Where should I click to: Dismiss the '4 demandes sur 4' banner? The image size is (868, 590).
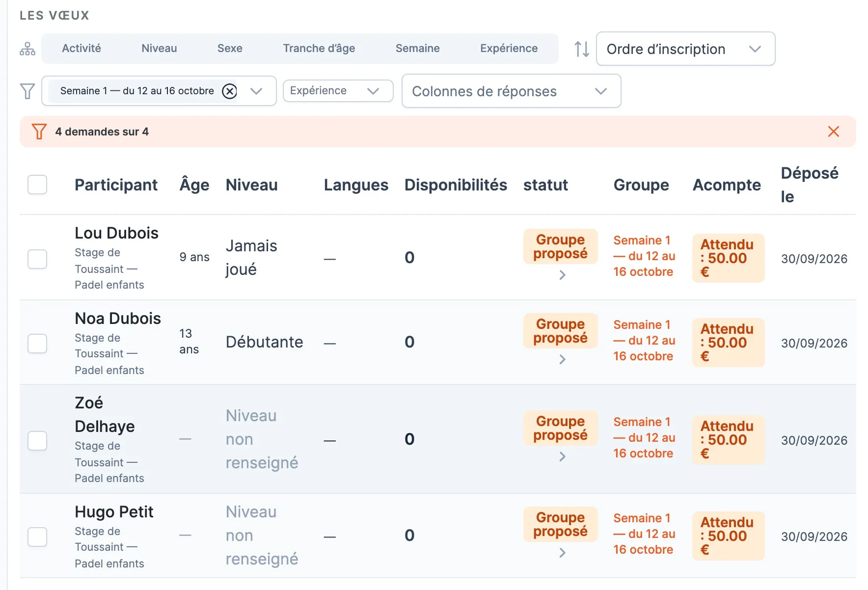tap(833, 132)
